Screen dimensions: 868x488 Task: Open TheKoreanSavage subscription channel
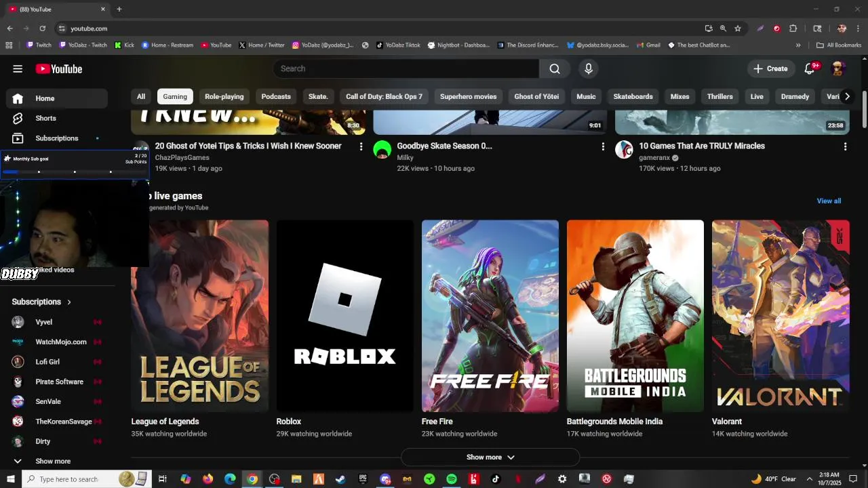[57, 422]
